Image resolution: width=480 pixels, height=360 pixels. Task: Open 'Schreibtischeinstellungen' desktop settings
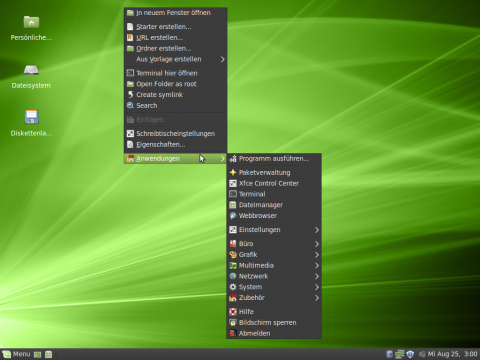point(176,134)
